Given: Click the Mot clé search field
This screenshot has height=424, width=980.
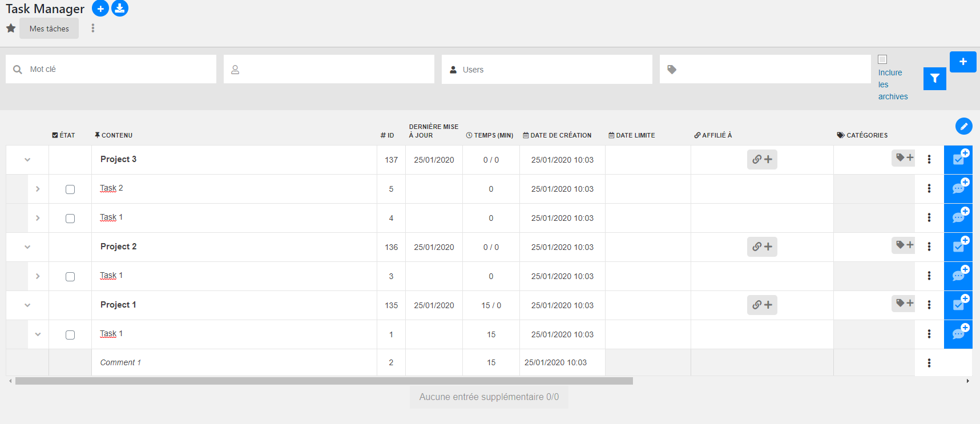Looking at the screenshot, I should [x=111, y=69].
